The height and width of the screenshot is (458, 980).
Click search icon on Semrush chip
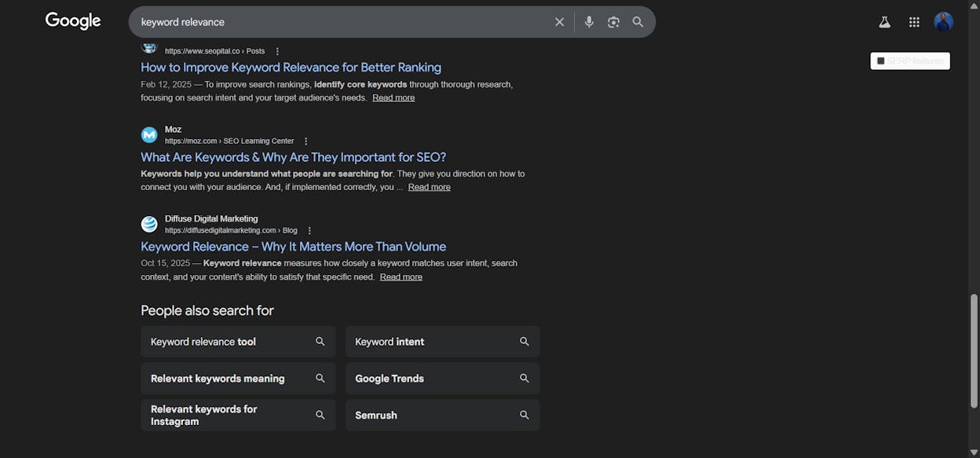(525, 415)
